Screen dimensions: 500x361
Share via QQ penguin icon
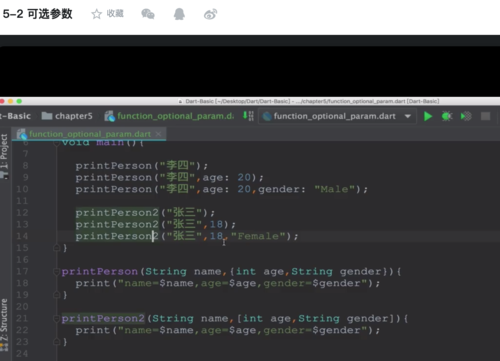pyautogui.click(x=179, y=14)
